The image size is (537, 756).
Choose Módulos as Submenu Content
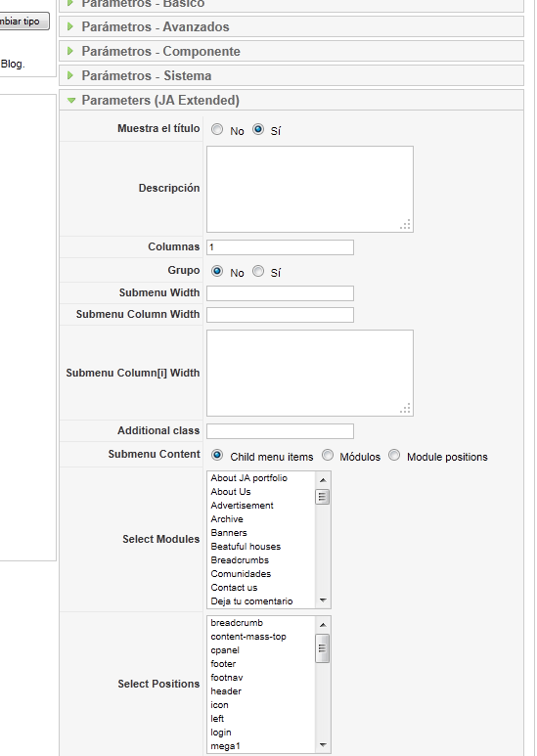coord(328,455)
